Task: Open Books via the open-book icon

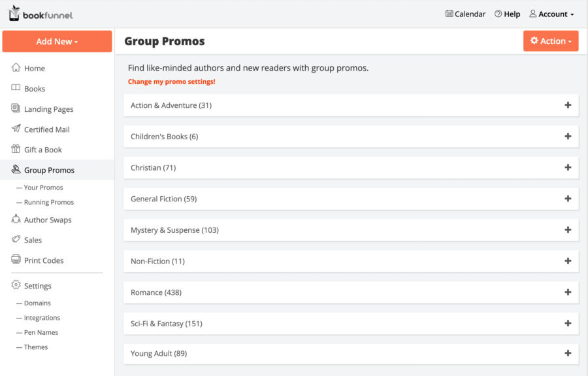Action: click(16, 88)
